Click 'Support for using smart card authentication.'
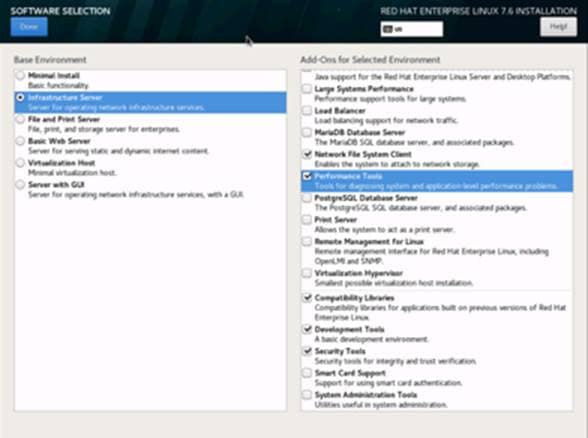588x438 pixels. 388,383
